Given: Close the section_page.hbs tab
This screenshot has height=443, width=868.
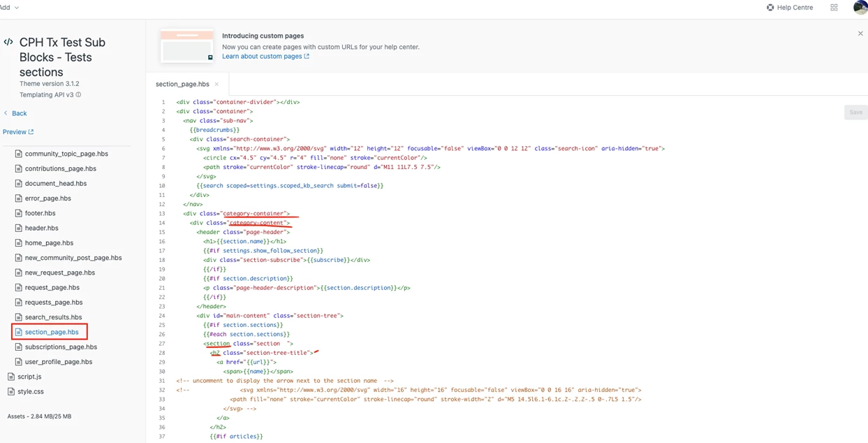Looking at the screenshot, I should coord(216,85).
